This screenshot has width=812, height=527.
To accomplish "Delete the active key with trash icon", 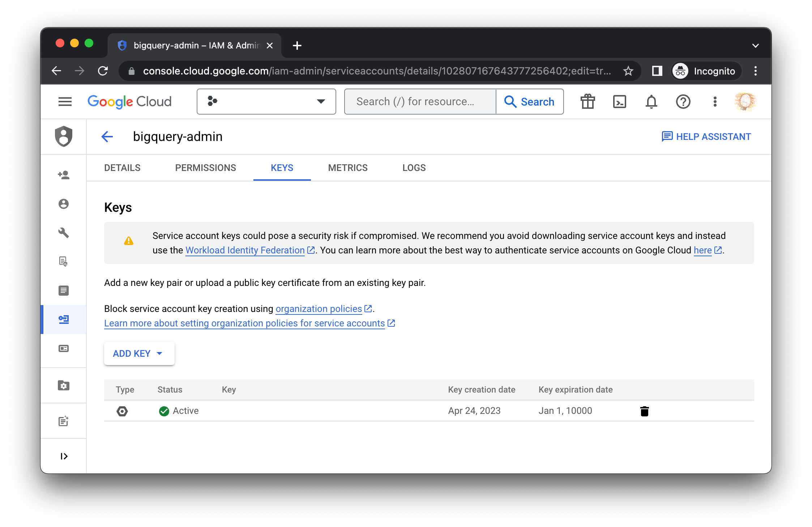I will pyautogui.click(x=644, y=411).
